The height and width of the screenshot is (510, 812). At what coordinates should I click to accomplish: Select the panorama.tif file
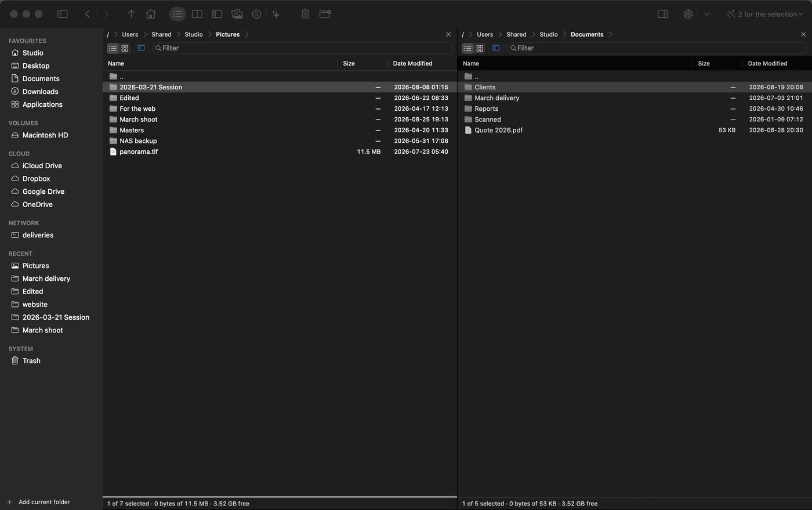(x=280, y=151)
